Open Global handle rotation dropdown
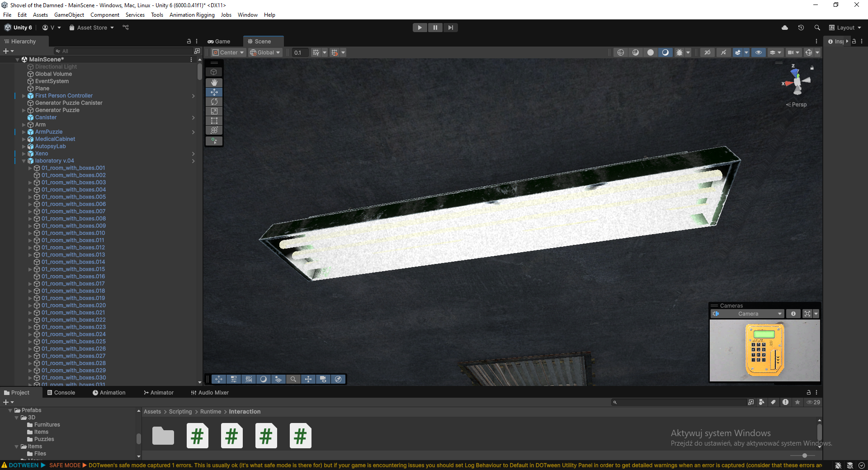The height and width of the screenshot is (470, 868). [266, 52]
